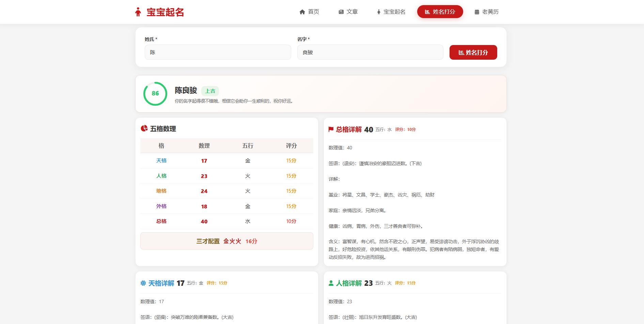The width and height of the screenshot is (644, 324).
Task: Click the newspaper icon beside 文章
Action: point(341,12)
